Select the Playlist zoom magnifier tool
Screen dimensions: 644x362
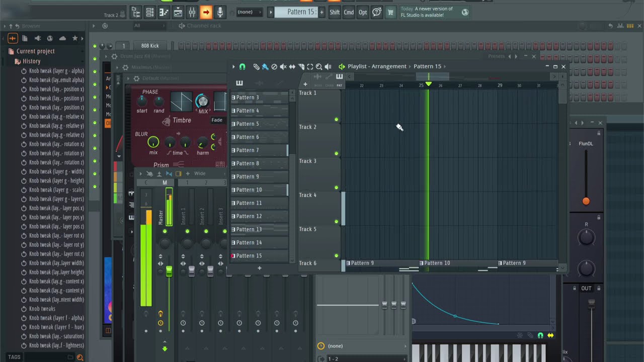coord(319,66)
